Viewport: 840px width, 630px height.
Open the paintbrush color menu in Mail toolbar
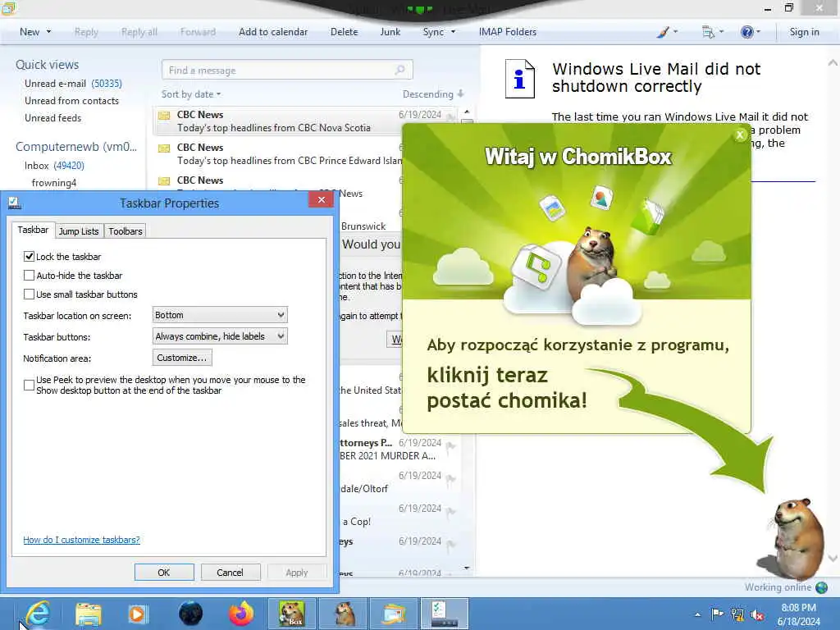point(667,32)
